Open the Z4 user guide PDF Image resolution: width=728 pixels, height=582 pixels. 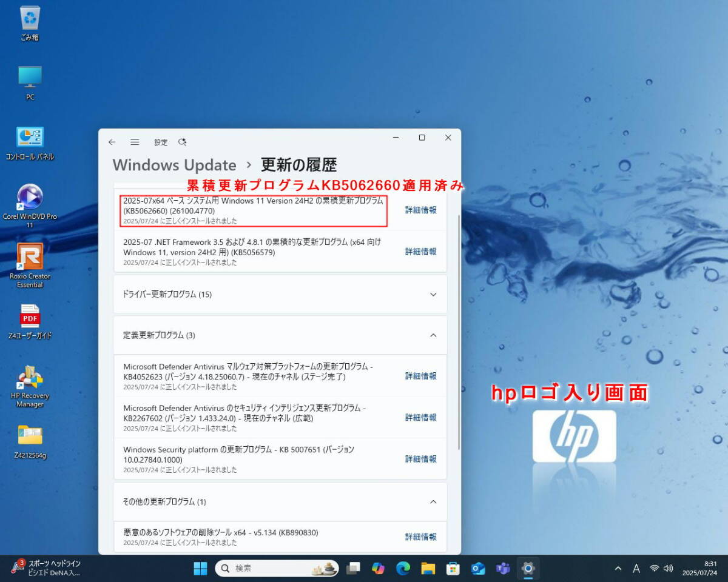click(30, 321)
